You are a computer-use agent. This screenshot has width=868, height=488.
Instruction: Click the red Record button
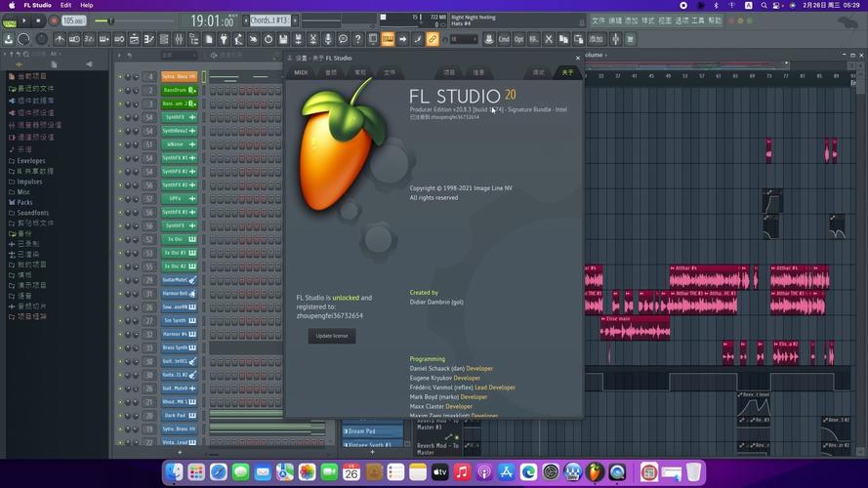pos(53,20)
